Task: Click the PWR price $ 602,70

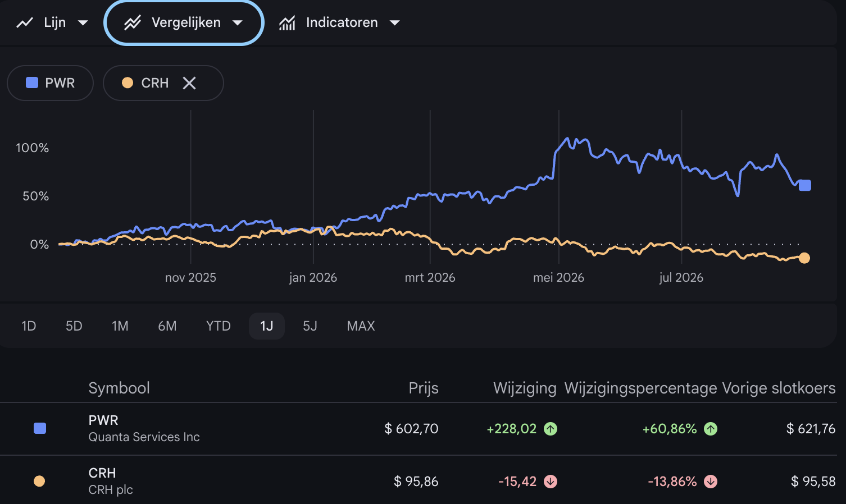Action: point(411,429)
